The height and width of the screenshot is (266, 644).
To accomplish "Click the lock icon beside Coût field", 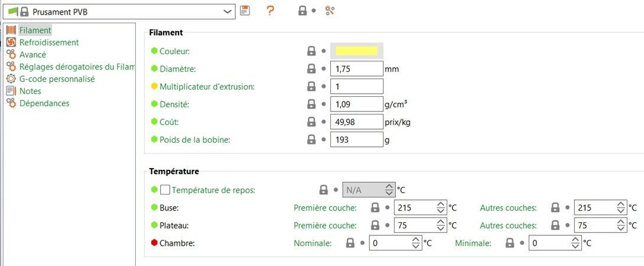I will (311, 122).
